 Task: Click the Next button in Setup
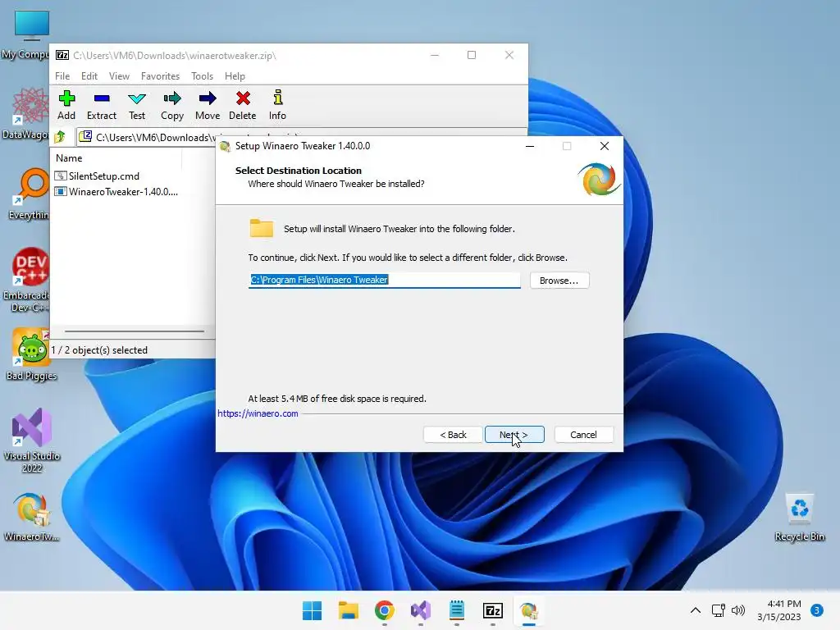click(x=514, y=435)
